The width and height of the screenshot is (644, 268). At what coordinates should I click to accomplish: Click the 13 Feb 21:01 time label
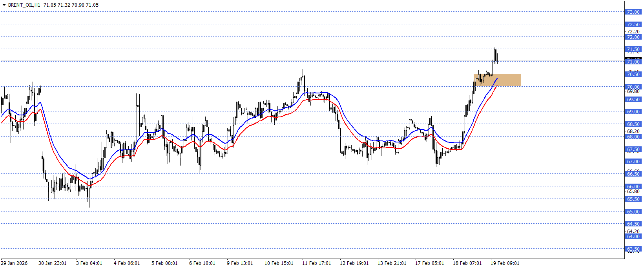pyautogui.click(x=392, y=263)
